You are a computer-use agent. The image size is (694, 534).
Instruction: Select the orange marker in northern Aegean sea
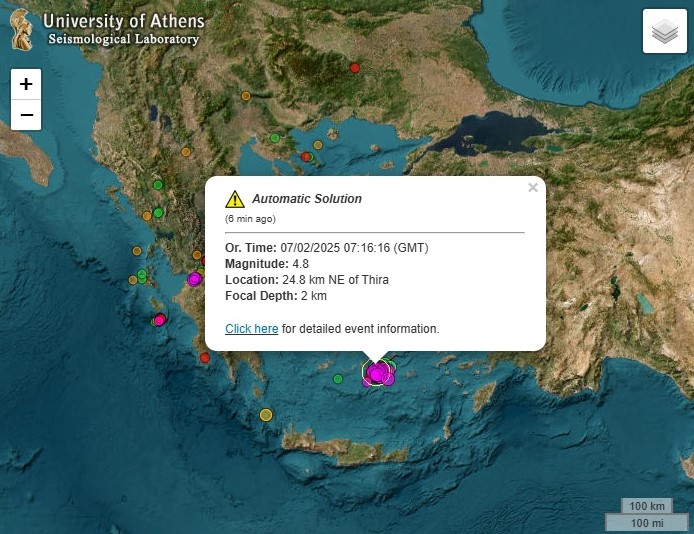tap(318, 145)
